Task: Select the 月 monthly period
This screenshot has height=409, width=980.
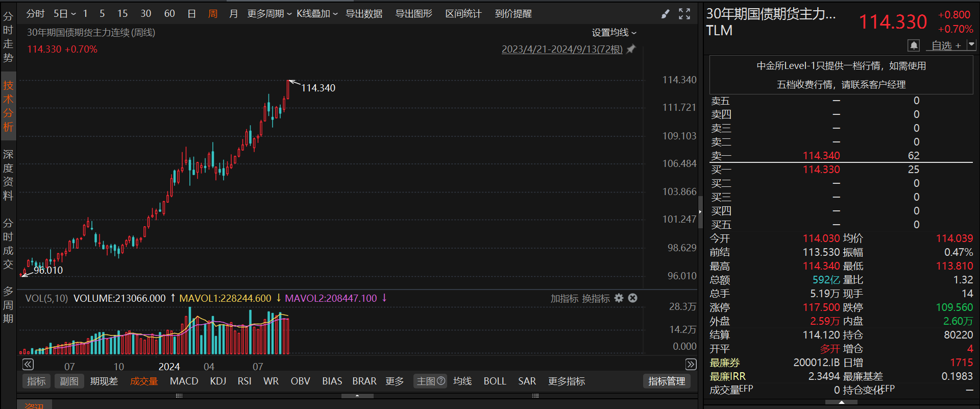Action: [234, 14]
